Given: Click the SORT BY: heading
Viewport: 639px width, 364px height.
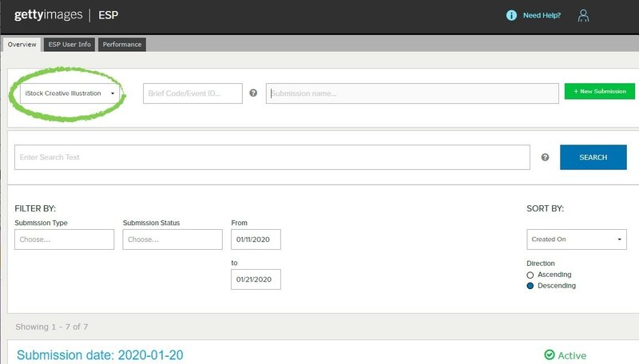Looking at the screenshot, I should pyautogui.click(x=546, y=208).
